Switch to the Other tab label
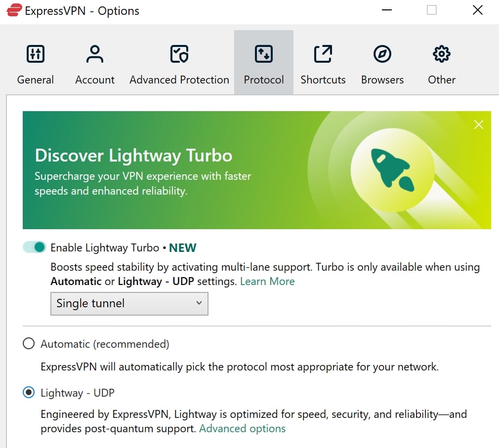 pos(441,80)
